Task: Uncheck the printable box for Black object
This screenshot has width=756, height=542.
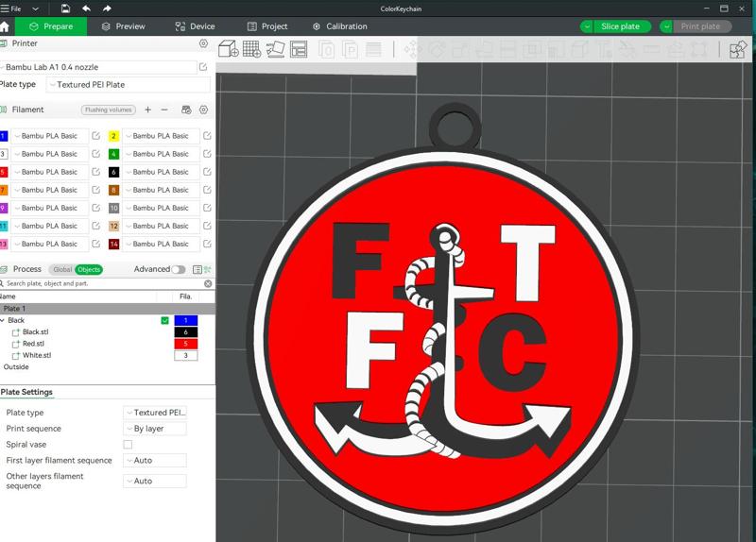Action: (164, 320)
